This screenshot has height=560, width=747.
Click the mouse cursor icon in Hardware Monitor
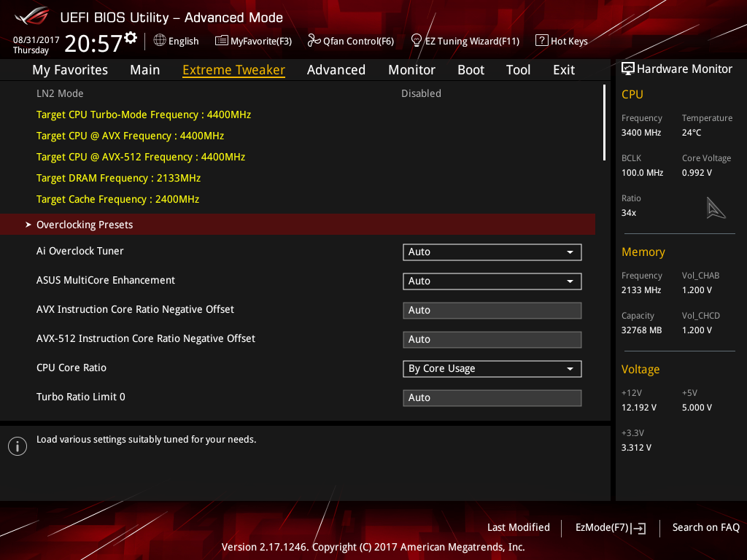(716, 209)
